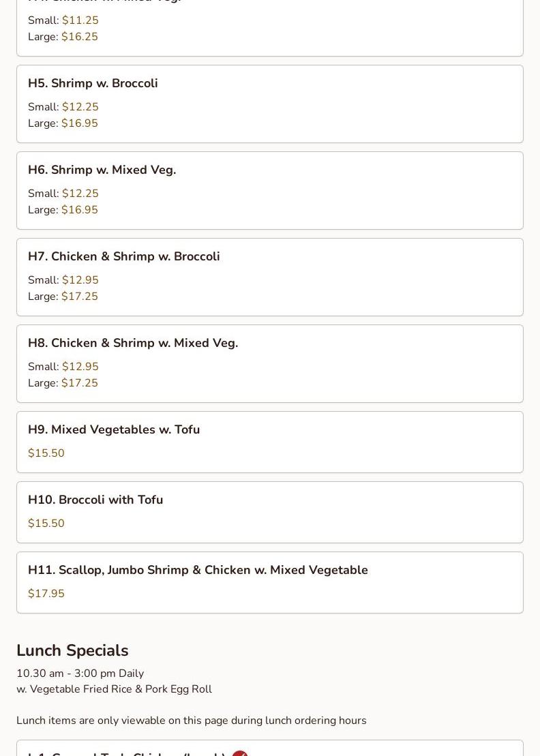The image size is (540, 756).
Task: Open H5. Shrimp w. Broccoli item
Action: pyautogui.click(x=93, y=83)
